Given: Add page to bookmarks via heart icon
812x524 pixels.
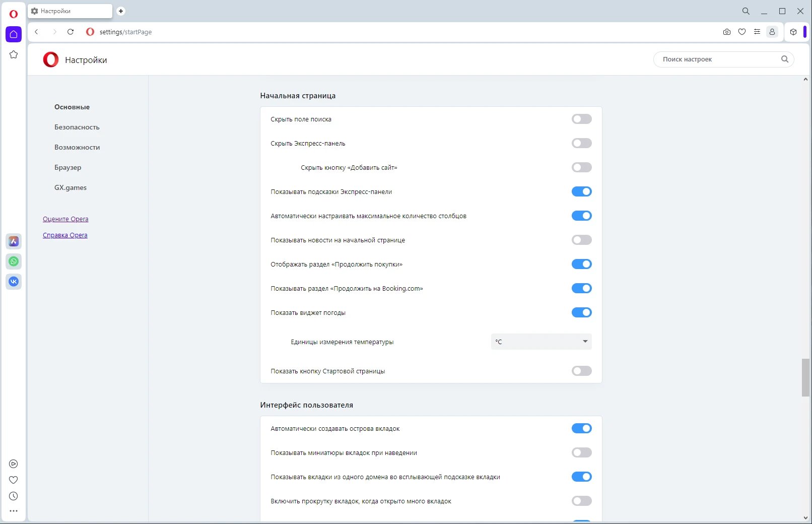Looking at the screenshot, I should [x=741, y=32].
